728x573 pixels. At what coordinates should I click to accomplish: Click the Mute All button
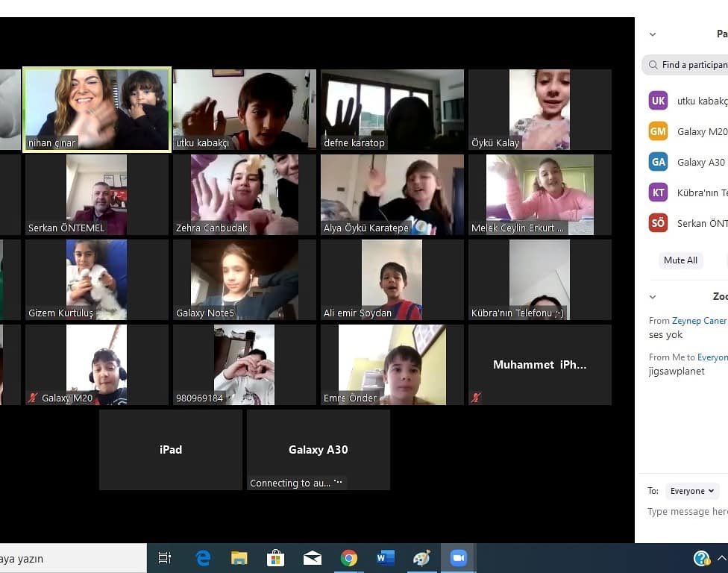(x=680, y=260)
